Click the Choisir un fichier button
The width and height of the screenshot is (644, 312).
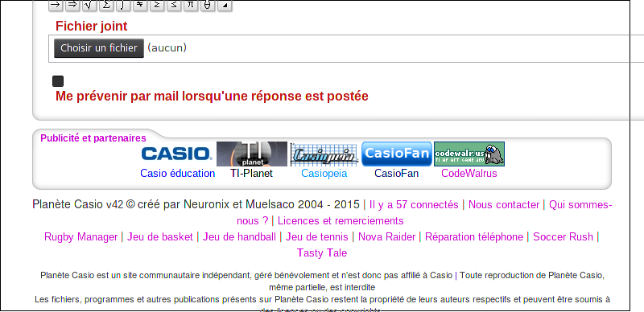click(99, 48)
